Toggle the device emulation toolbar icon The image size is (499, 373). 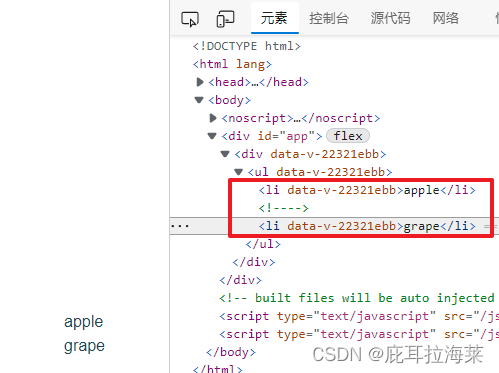point(225,19)
